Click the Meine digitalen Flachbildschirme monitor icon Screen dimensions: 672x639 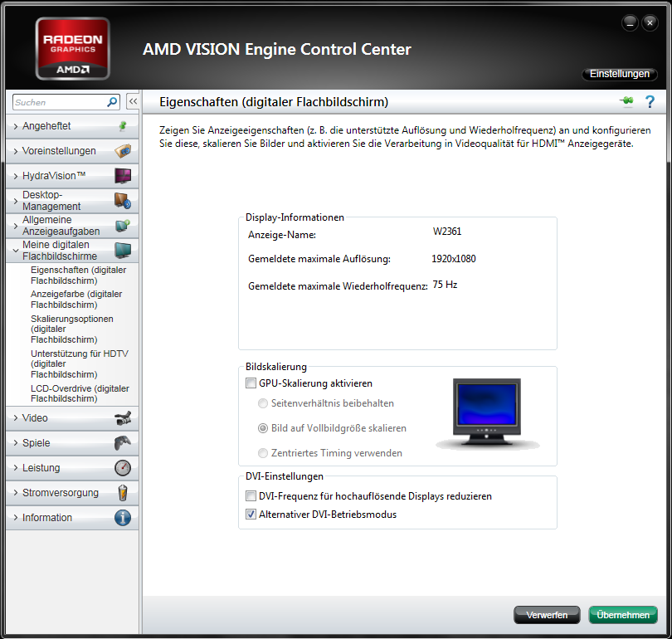pyautogui.click(x=123, y=251)
